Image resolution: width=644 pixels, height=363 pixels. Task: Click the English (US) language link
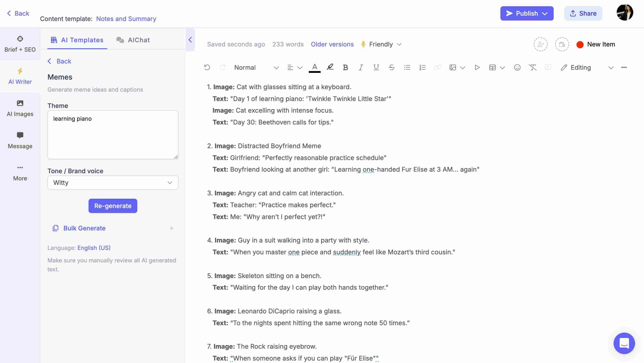click(x=94, y=248)
